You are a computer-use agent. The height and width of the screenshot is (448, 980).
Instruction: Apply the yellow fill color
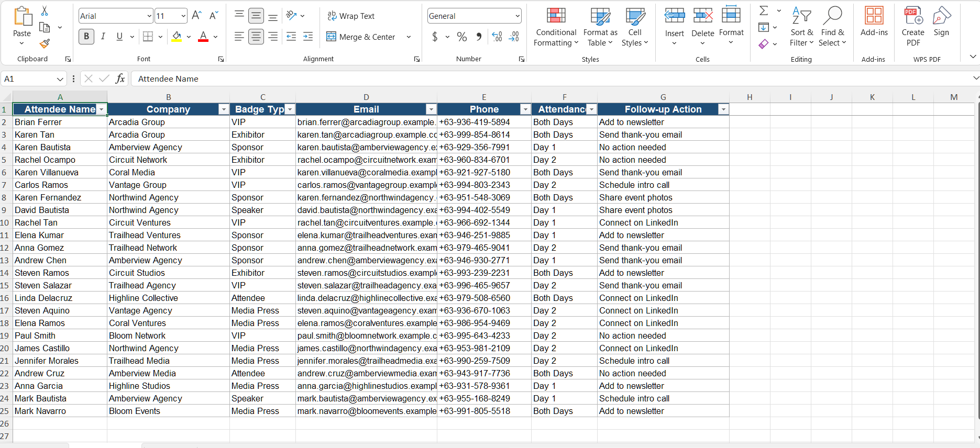coord(177,37)
